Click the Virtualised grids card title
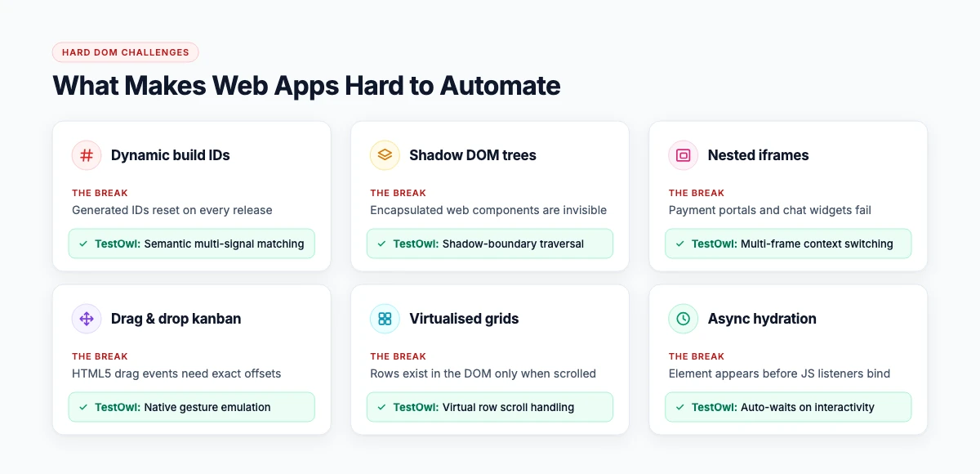 click(464, 319)
